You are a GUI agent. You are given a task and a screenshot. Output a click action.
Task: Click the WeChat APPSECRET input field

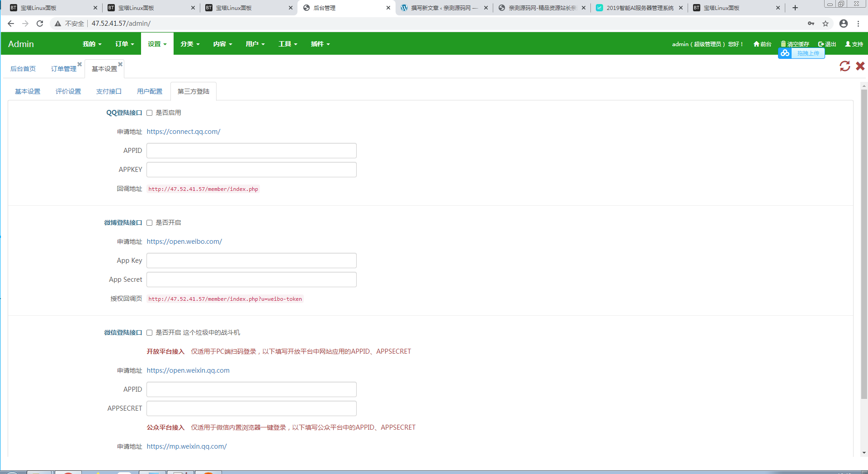pyautogui.click(x=251, y=408)
